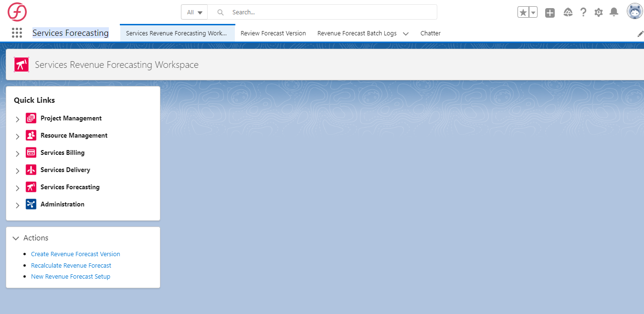
Task: Open the Setup gear icon
Action: [x=599, y=12]
